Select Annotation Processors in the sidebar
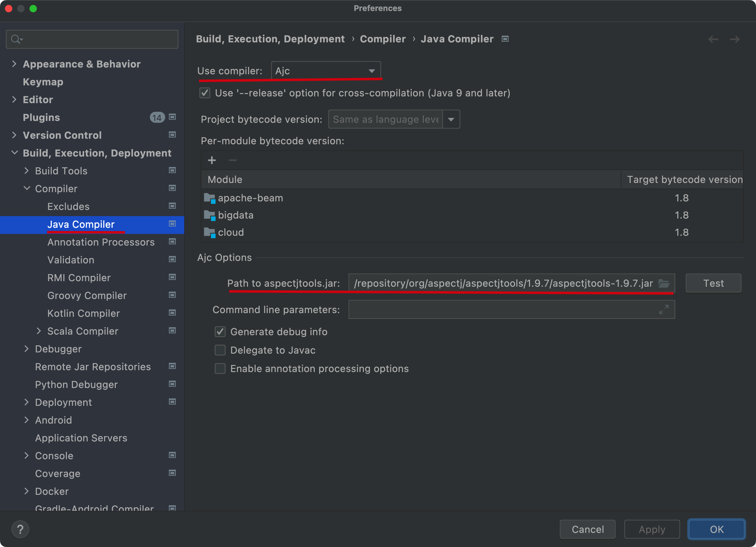 [x=101, y=242]
